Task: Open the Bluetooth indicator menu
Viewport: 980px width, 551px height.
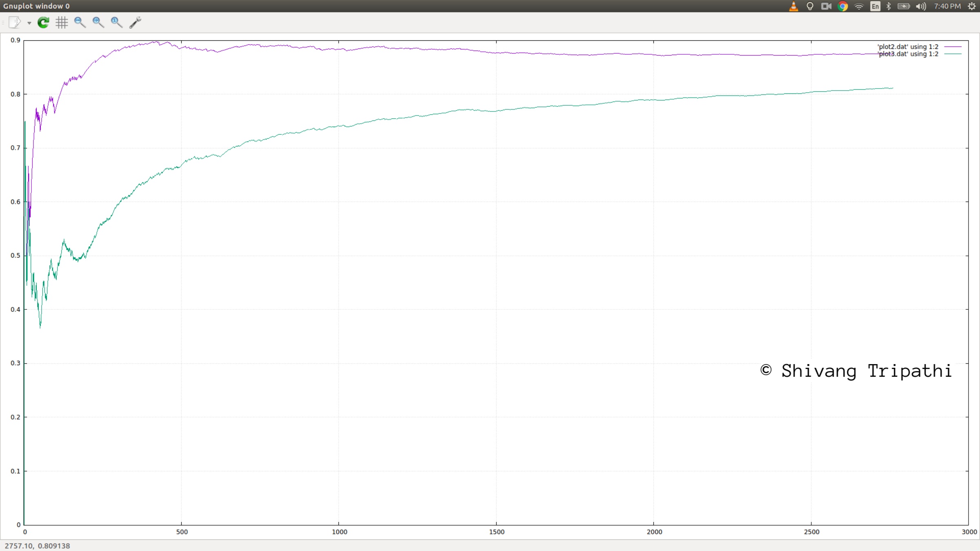Action: (889, 6)
